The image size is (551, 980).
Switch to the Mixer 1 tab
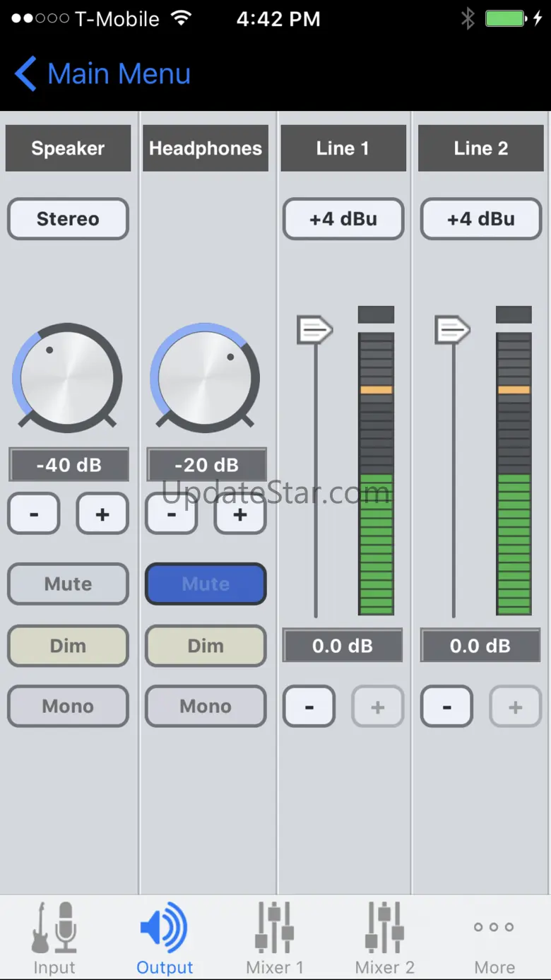(275, 937)
